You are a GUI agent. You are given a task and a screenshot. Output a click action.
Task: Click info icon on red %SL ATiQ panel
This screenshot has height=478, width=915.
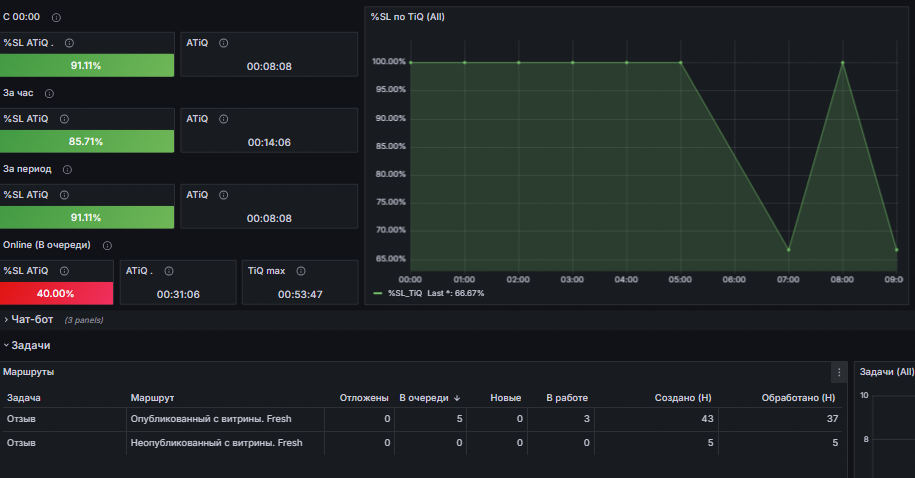click(x=64, y=271)
